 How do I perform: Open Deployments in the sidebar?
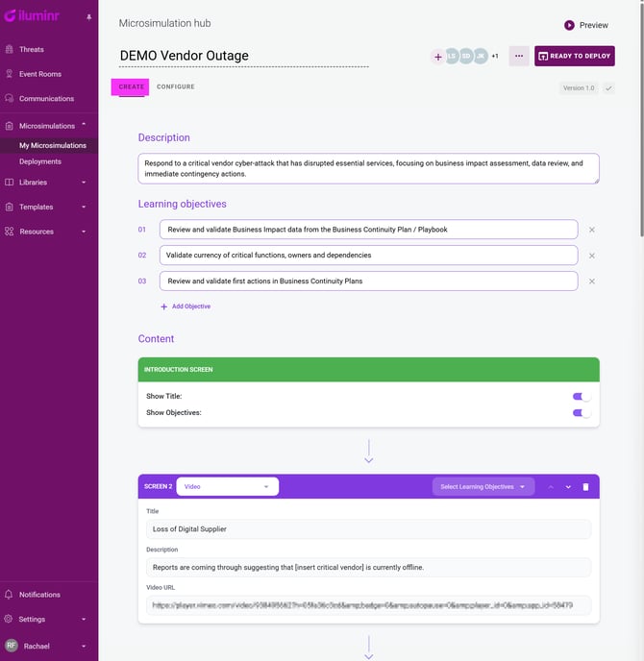[x=40, y=161]
